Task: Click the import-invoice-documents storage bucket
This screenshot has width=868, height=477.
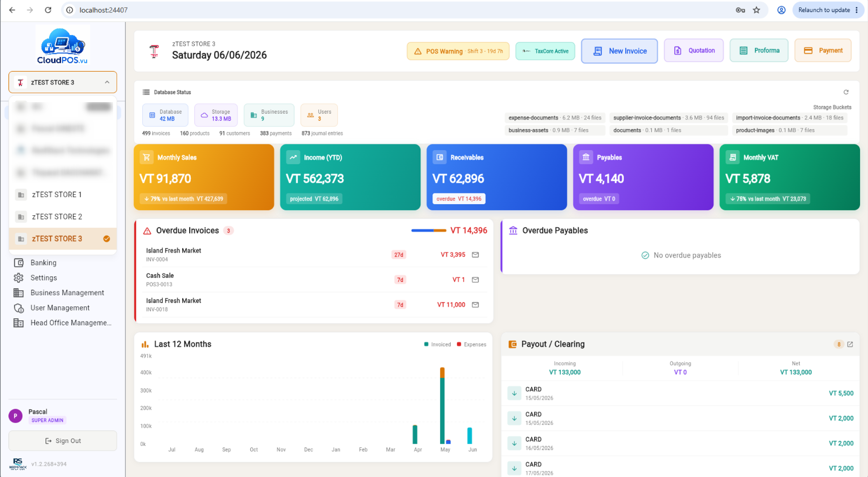Action: click(789, 118)
